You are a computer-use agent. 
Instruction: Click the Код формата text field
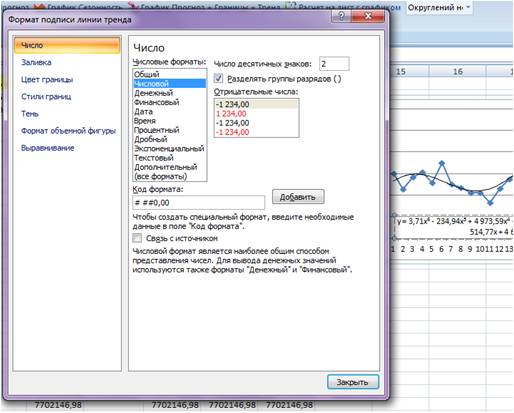pos(199,203)
